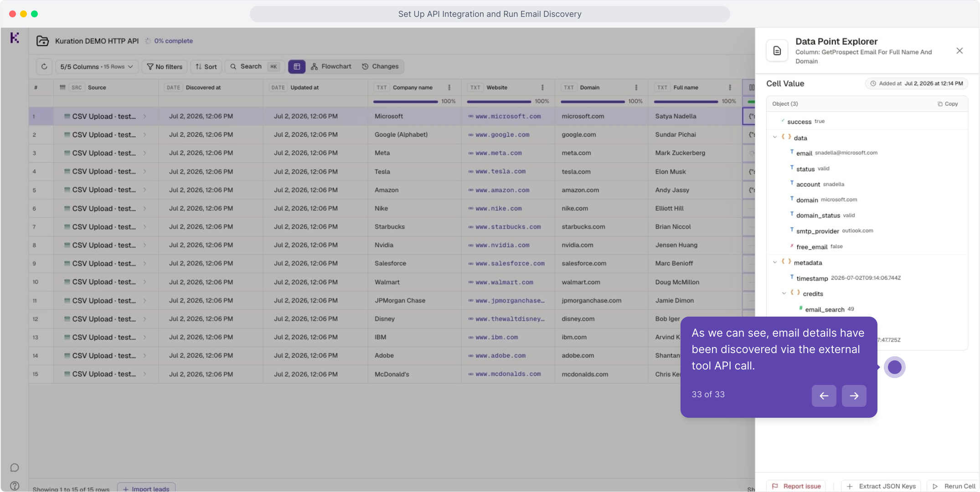Expand row 5 CSV Upload source chevron
Viewport: 980px width, 492px height.
pyautogui.click(x=144, y=190)
